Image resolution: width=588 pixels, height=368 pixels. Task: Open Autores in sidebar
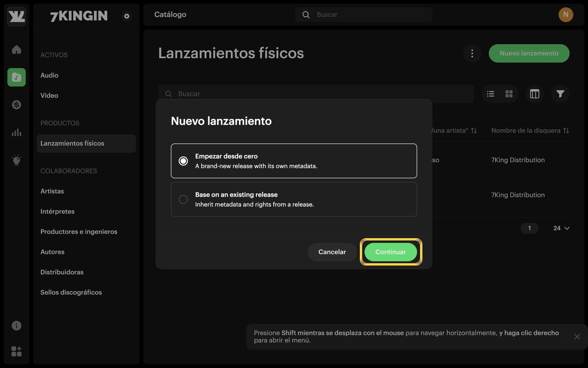point(52,252)
